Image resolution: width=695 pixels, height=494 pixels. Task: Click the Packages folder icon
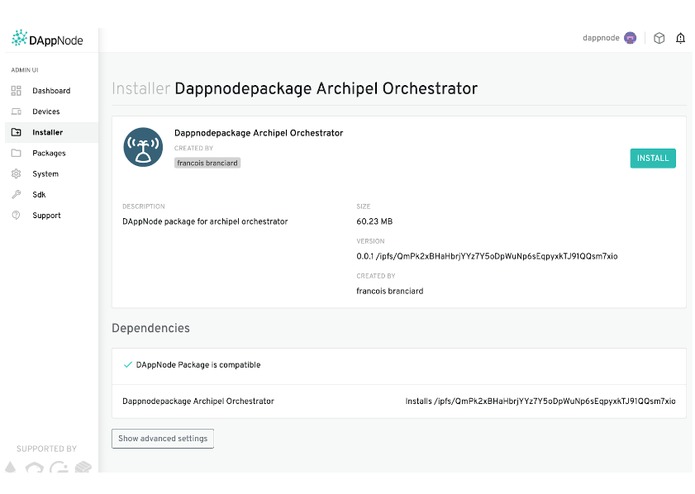[x=16, y=153]
